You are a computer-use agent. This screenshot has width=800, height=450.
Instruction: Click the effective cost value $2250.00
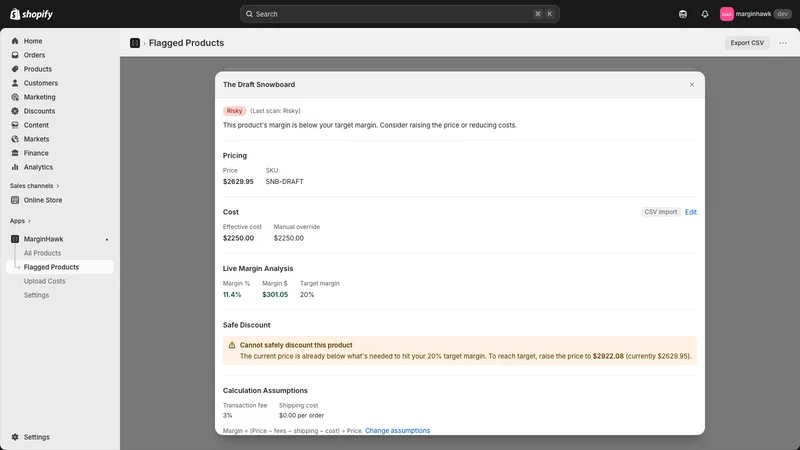238,238
